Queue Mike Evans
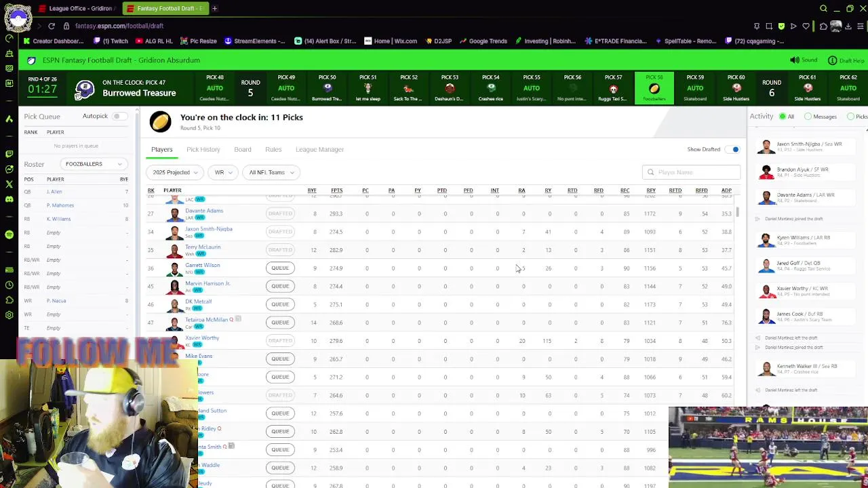This screenshot has height=488, width=868. 280,359
